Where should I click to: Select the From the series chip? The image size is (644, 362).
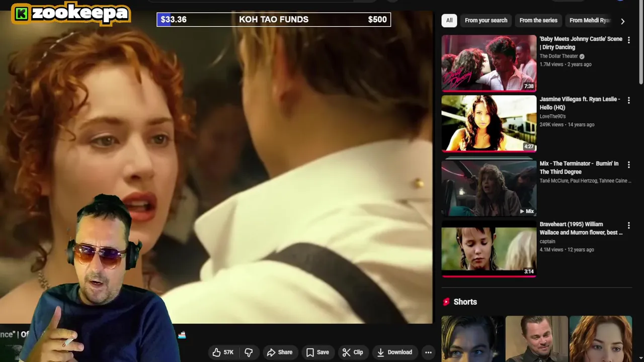[x=538, y=21]
